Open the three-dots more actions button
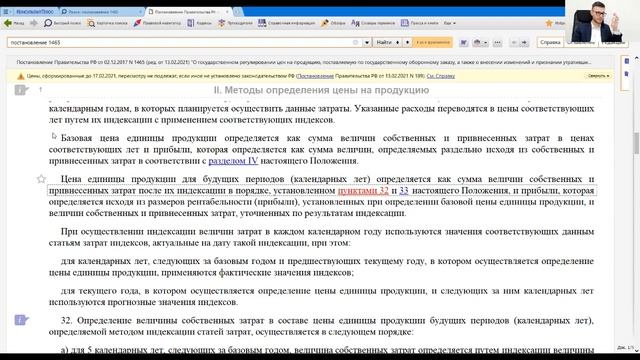The image size is (640, 360). pos(497,42)
